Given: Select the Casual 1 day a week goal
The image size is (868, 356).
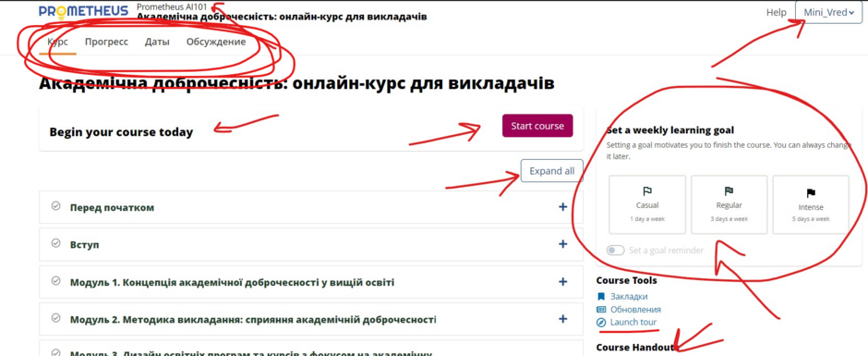Looking at the screenshot, I should [x=647, y=204].
